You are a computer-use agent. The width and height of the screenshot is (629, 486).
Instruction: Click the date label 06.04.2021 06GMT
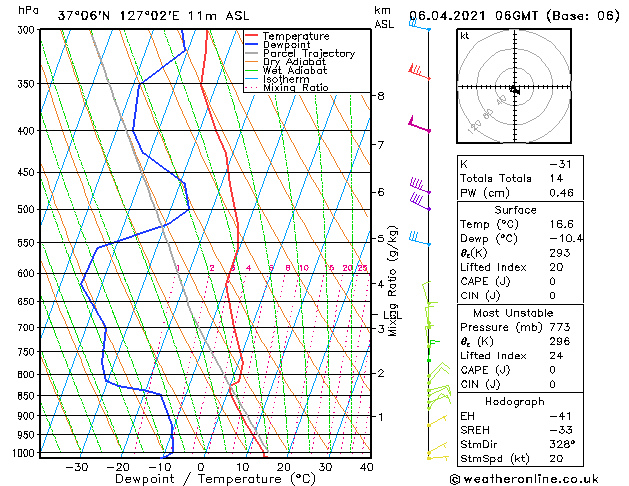coord(473,16)
